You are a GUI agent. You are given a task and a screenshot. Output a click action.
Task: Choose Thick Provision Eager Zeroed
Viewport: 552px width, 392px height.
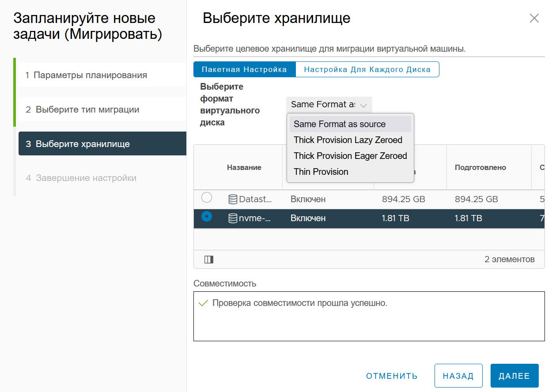tap(350, 156)
